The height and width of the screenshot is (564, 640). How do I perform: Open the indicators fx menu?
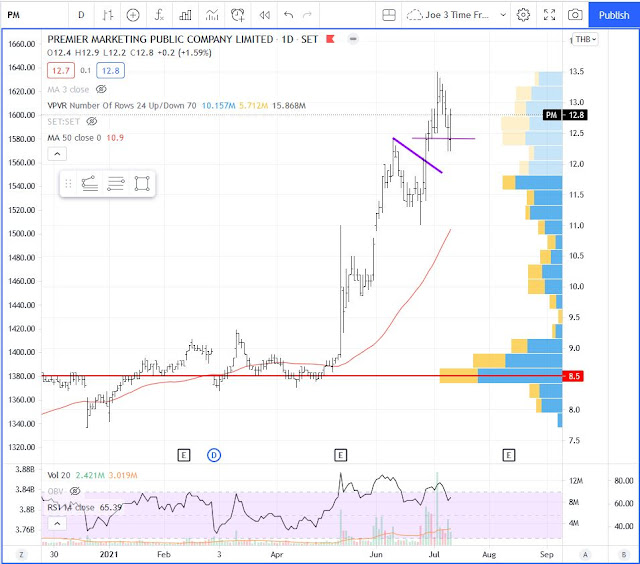[x=159, y=15]
